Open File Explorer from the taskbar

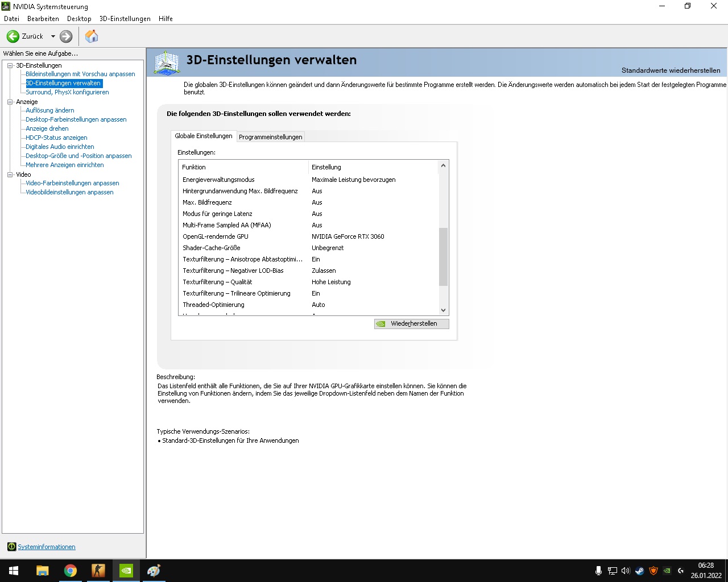(x=42, y=571)
